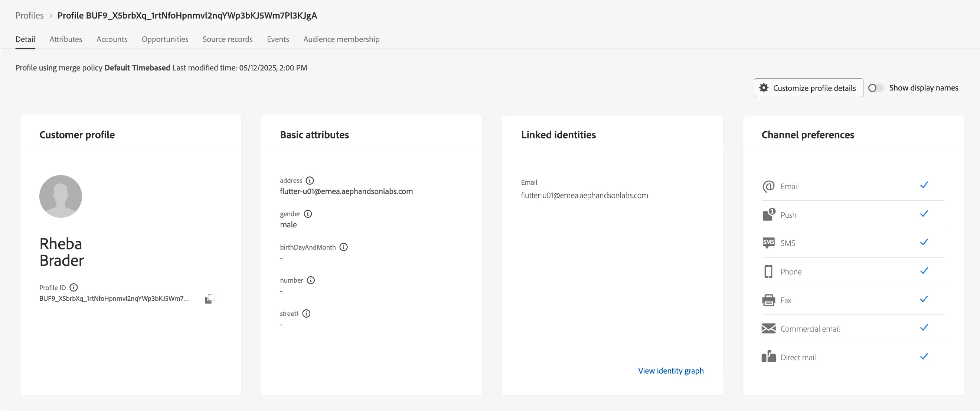The image size is (980, 411).
Task: Click the truncated Profile ID value
Action: point(114,299)
